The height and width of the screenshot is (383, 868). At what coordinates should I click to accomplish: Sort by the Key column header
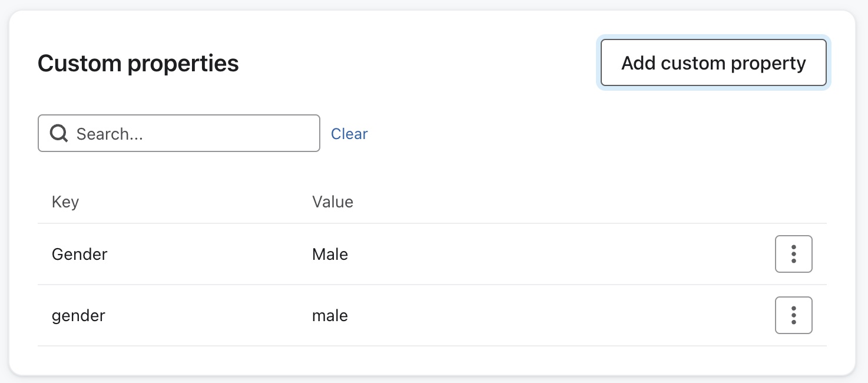pyautogui.click(x=65, y=202)
